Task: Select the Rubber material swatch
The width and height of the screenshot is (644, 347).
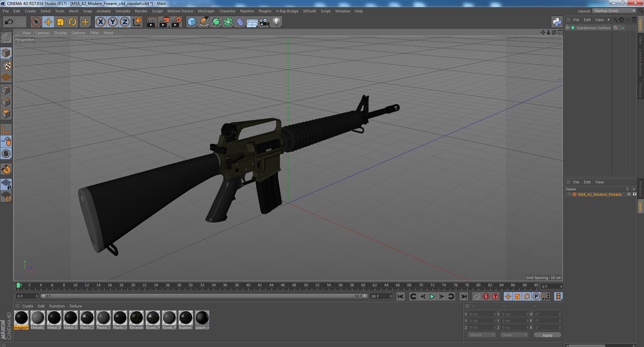Action: point(186,320)
